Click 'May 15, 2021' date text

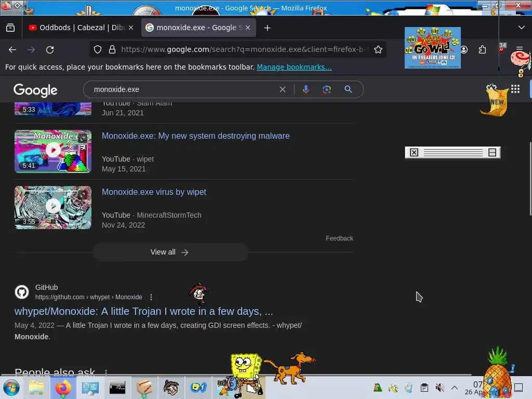[124, 169]
